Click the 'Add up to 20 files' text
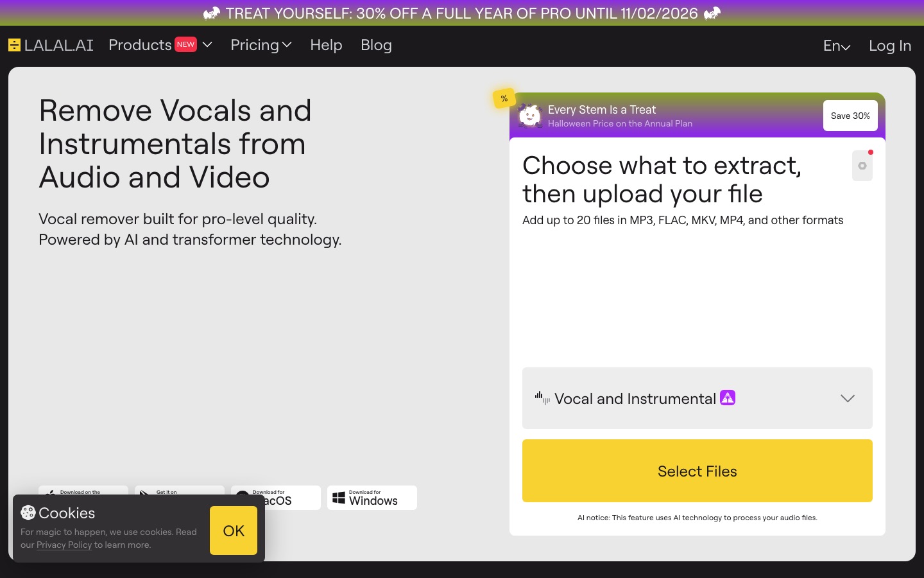 click(683, 220)
